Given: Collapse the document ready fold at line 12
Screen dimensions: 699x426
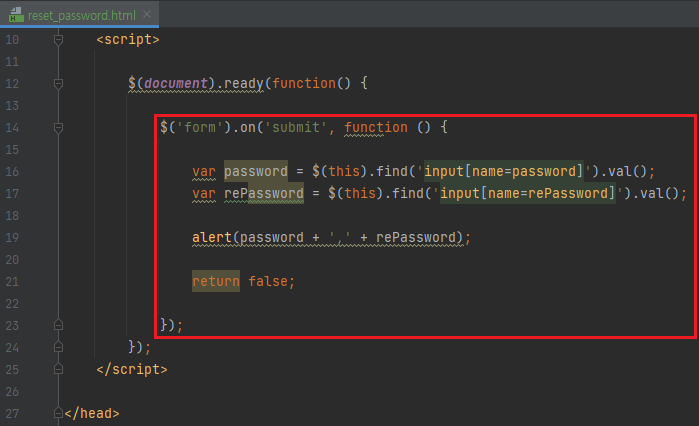Looking at the screenshot, I should click(58, 83).
